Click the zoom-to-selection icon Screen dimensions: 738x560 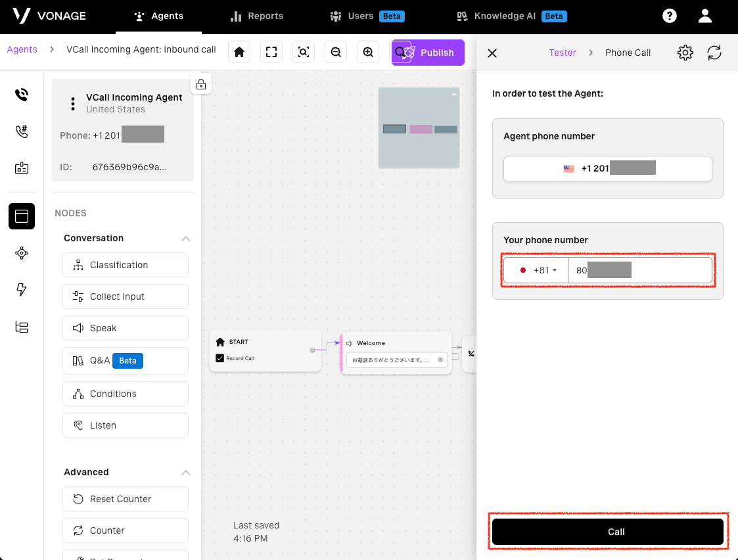point(304,52)
